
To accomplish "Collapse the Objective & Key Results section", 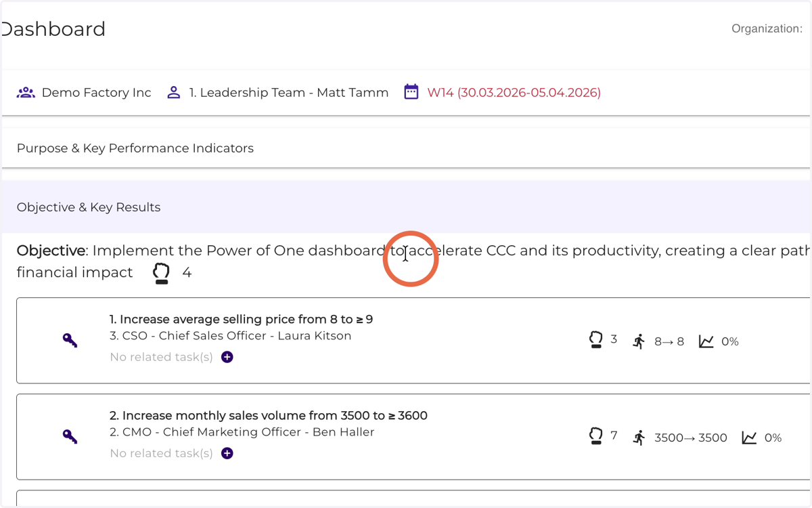I will click(406, 207).
